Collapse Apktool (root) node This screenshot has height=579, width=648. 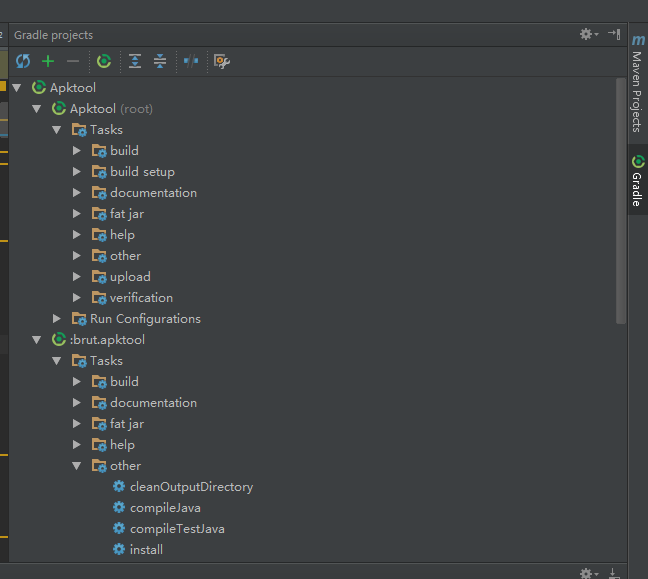click(37, 109)
